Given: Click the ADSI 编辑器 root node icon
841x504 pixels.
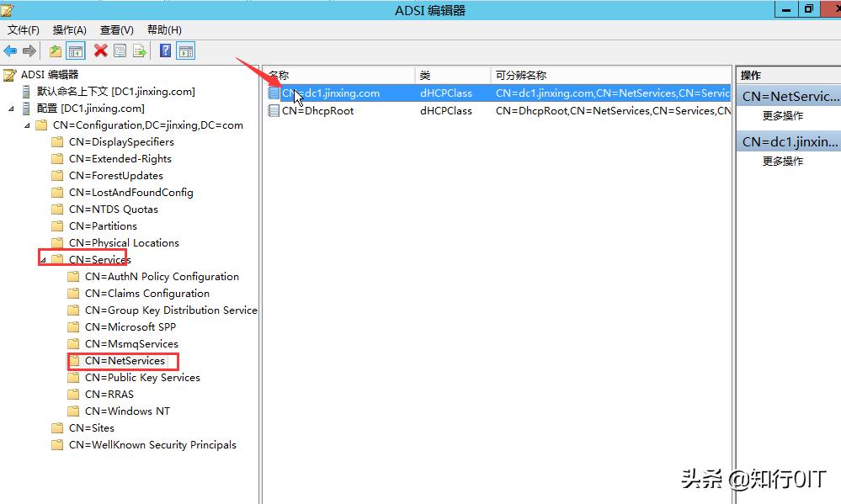Looking at the screenshot, I should 9,75.
